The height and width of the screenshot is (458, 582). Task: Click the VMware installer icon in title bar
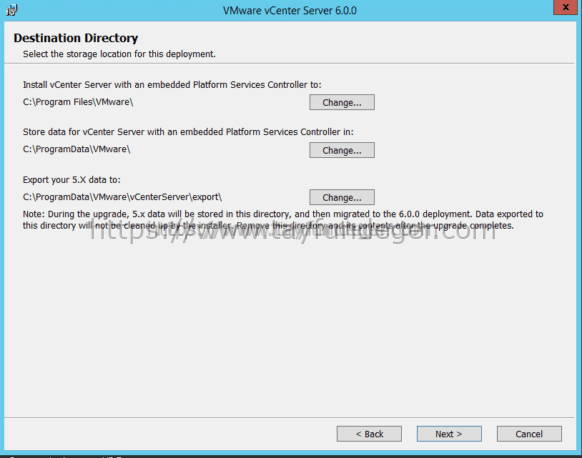pyautogui.click(x=12, y=10)
